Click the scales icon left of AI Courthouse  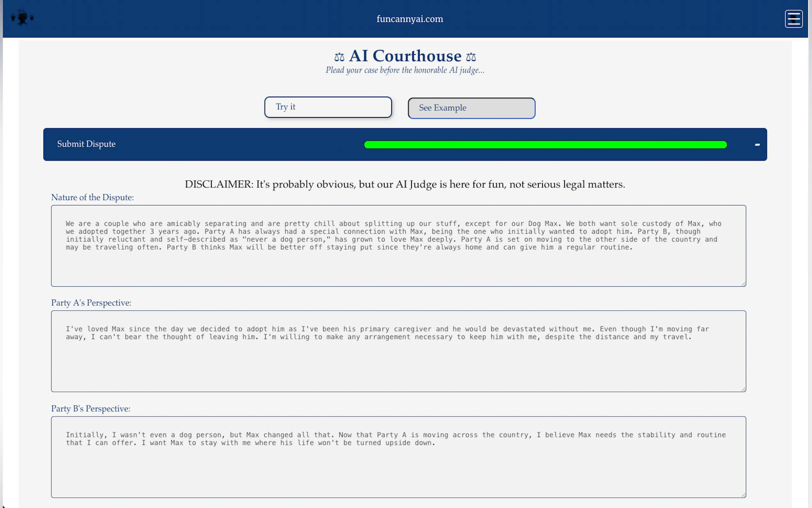pos(339,57)
